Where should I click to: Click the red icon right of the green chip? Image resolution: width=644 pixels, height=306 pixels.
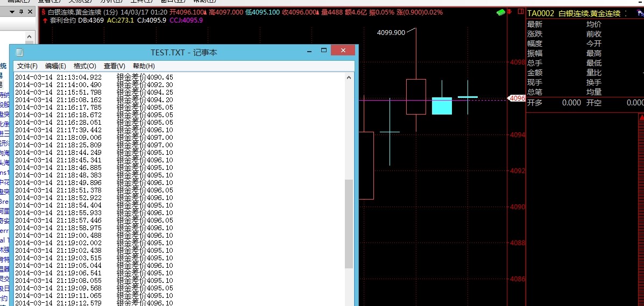509,12
